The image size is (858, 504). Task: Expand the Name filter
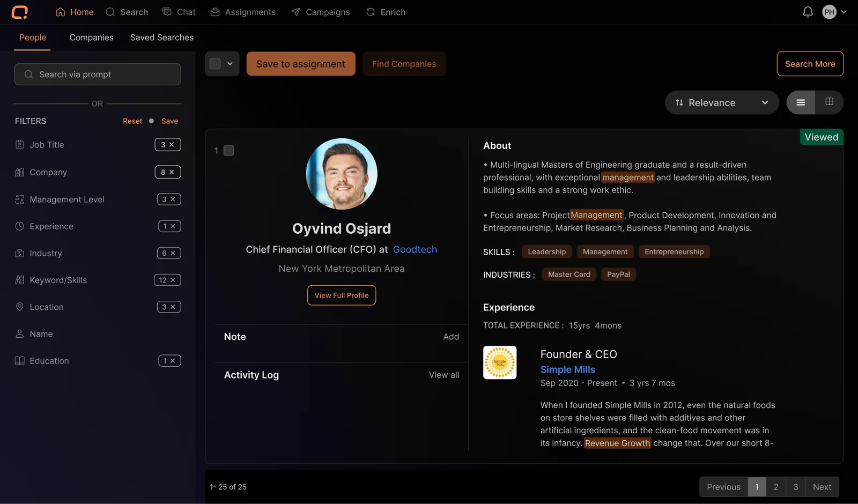[x=41, y=334]
